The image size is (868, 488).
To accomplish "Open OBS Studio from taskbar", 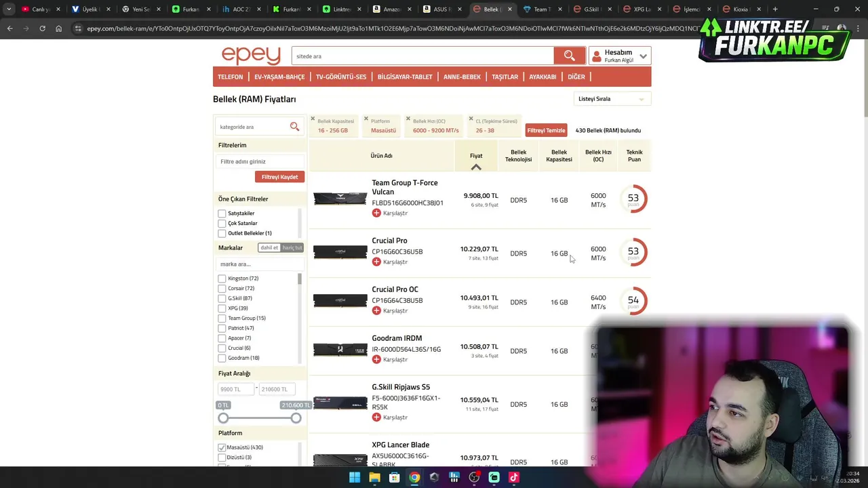I will click(474, 477).
